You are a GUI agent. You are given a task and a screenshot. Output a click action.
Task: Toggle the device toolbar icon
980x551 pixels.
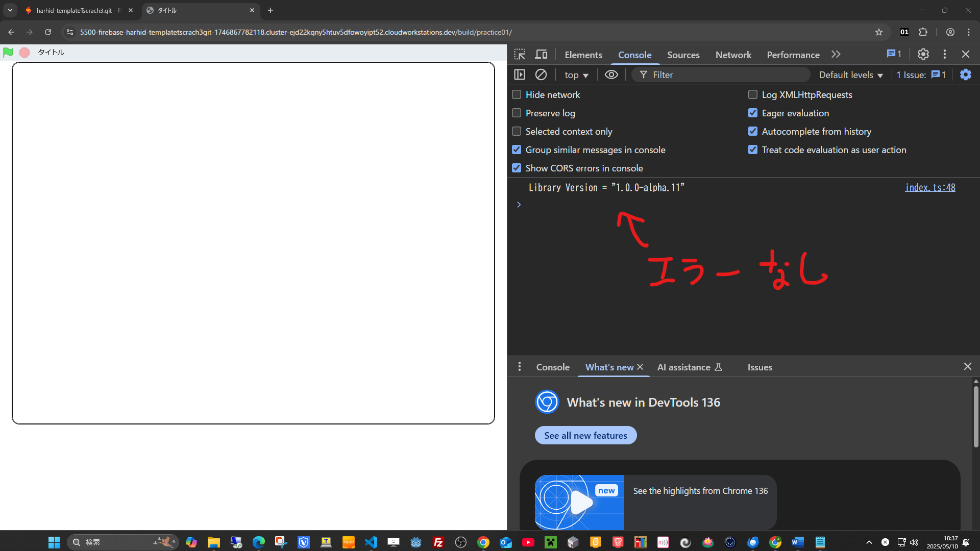(541, 55)
